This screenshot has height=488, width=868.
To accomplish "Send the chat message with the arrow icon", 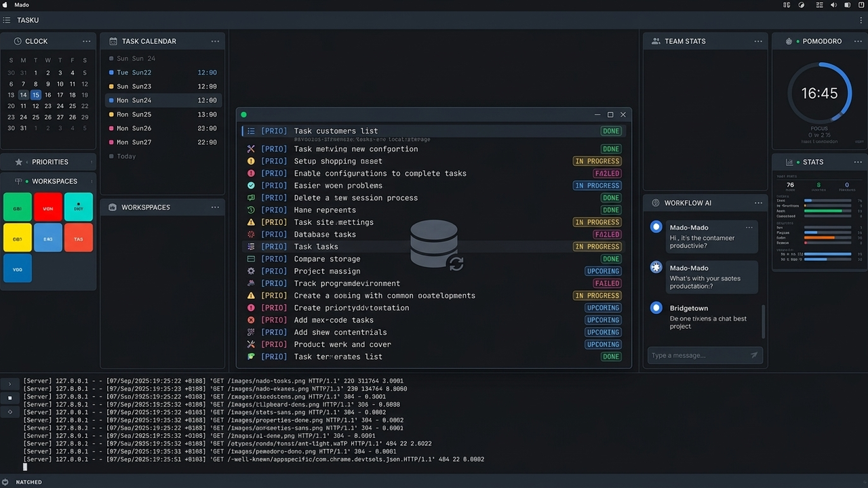I will click(754, 355).
